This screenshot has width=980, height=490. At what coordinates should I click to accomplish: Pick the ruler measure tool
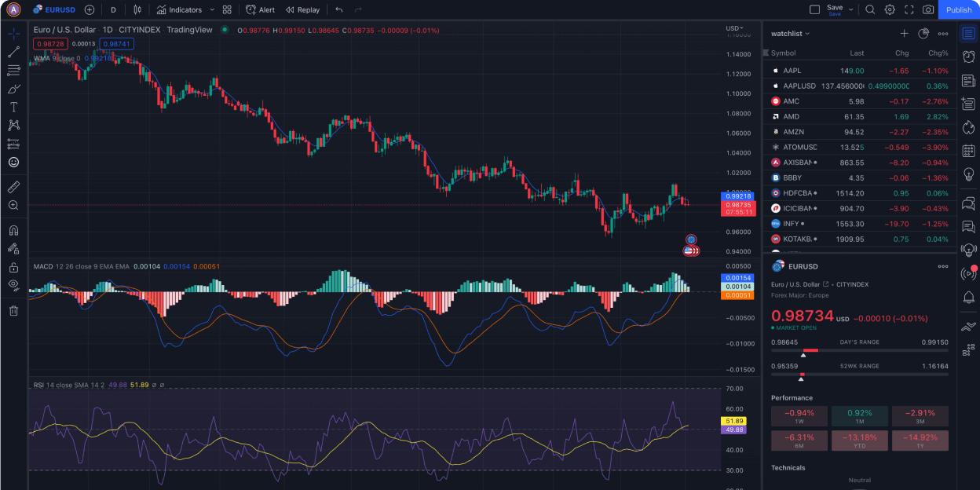(13, 187)
